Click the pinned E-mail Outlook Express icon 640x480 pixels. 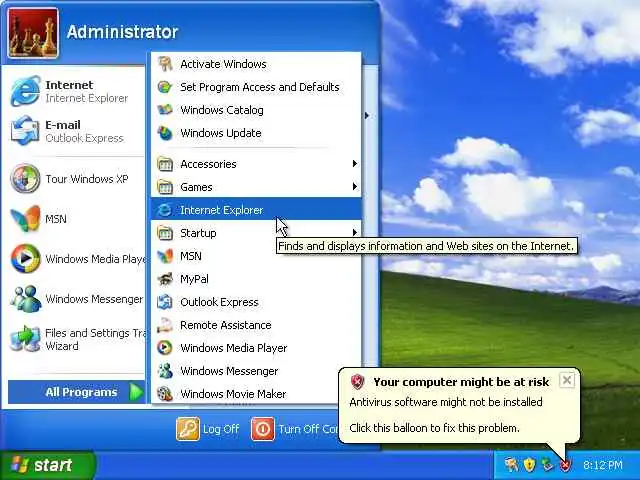point(25,131)
